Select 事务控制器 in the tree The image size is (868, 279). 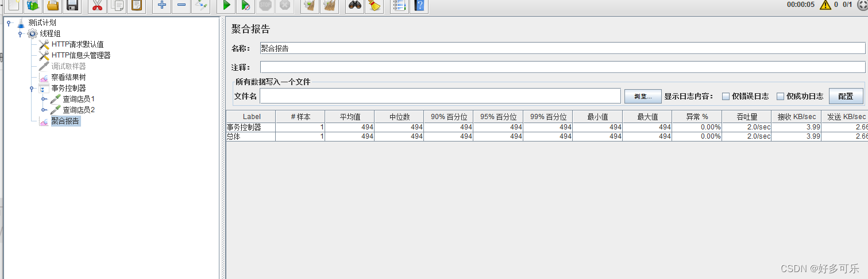click(68, 88)
